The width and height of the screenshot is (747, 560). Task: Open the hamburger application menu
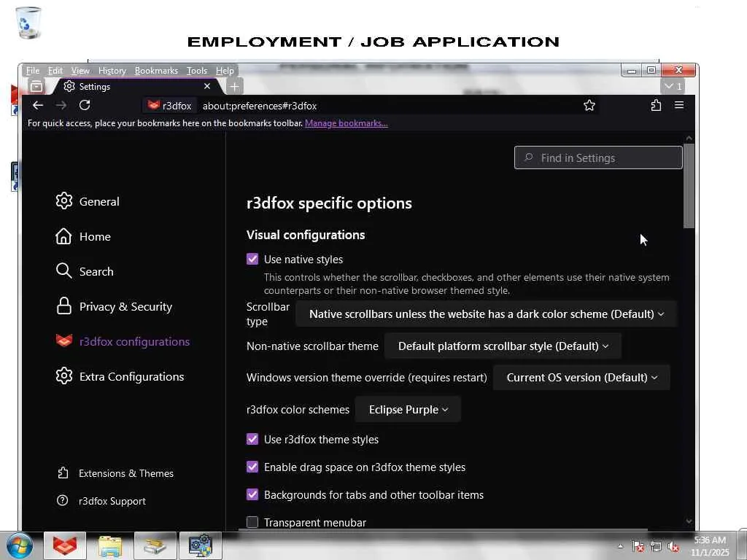coord(679,105)
